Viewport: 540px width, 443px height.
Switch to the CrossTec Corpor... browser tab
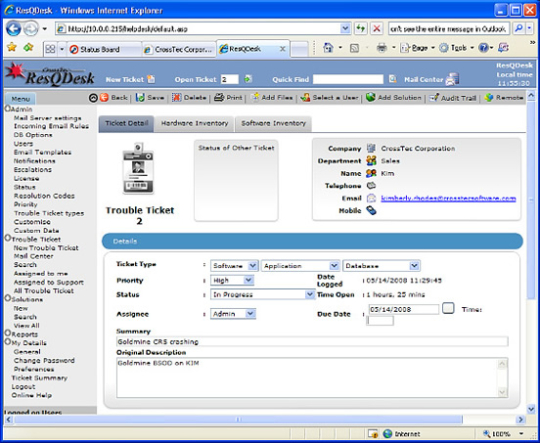tap(179, 49)
